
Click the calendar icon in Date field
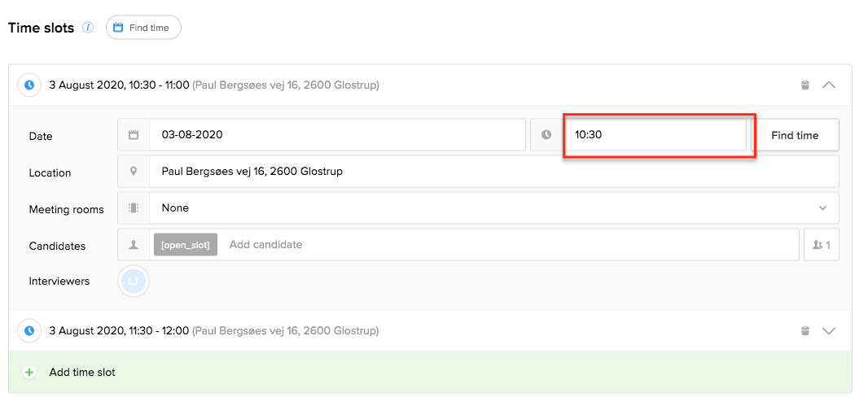click(134, 134)
